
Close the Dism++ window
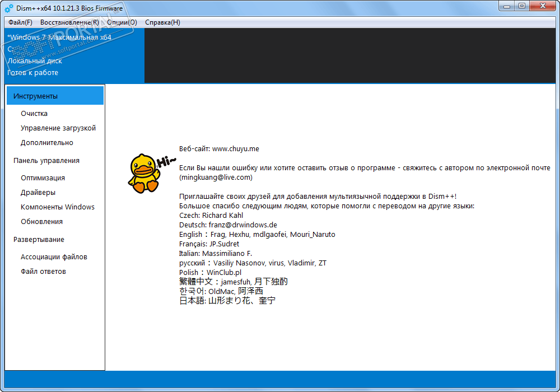point(543,6)
